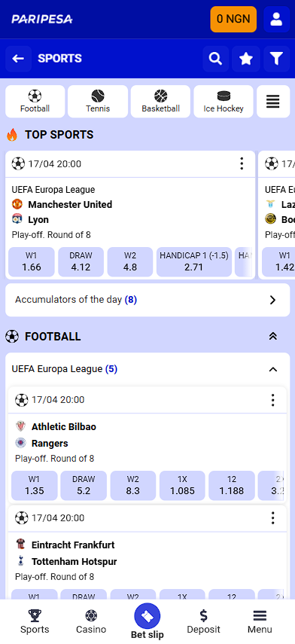Go back using the arrow icon
This screenshot has width=295, height=644.
(18, 59)
